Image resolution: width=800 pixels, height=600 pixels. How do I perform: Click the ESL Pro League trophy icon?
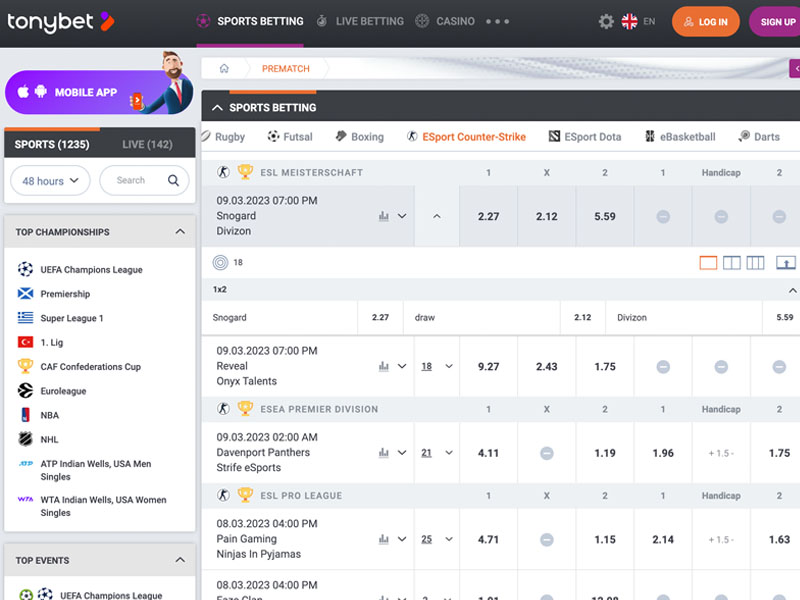245,495
